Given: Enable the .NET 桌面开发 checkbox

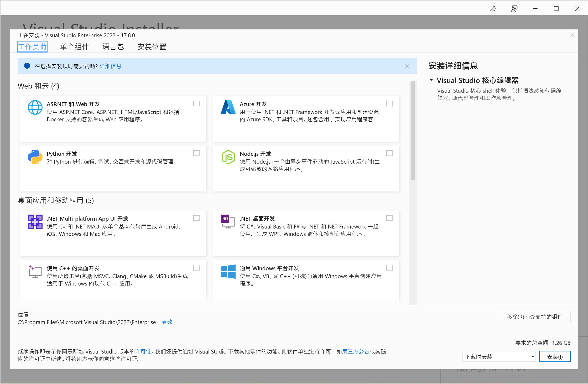Looking at the screenshot, I should [389, 218].
